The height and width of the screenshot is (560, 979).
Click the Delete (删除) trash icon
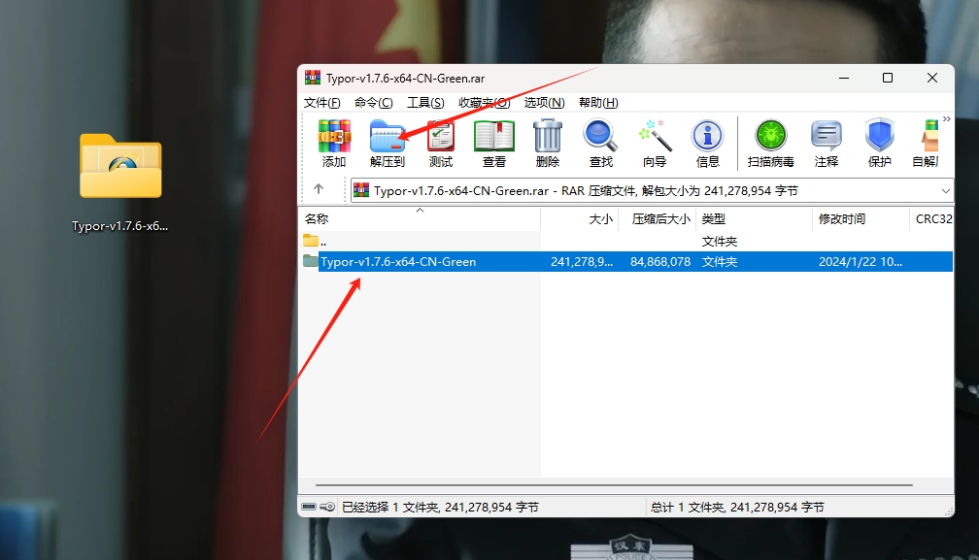point(548,137)
